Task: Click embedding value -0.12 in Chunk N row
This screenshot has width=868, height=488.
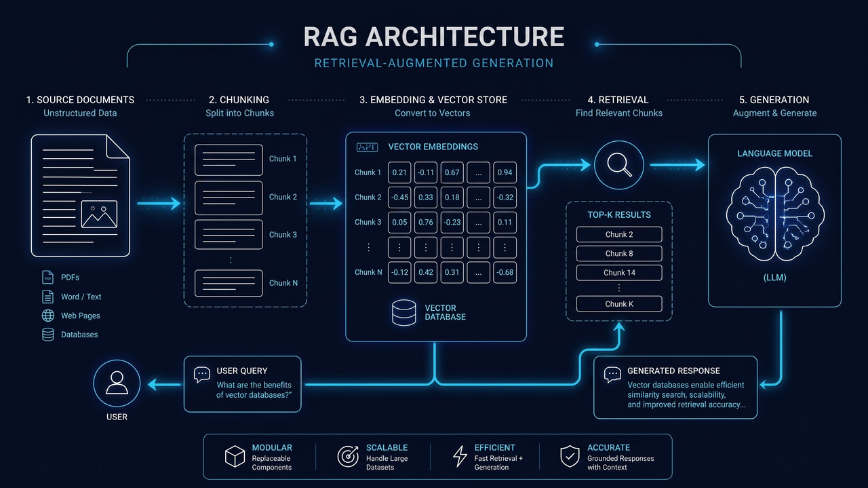Action: click(x=399, y=272)
